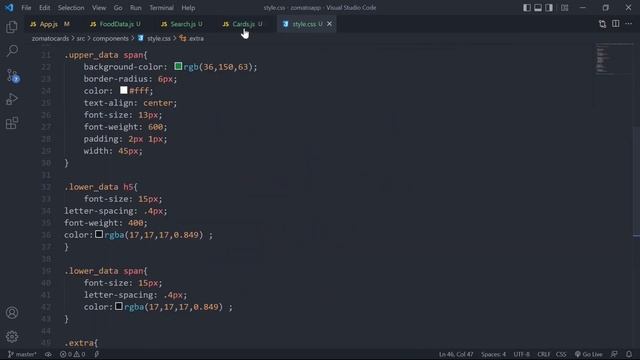Switch to the App.js tab
The width and height of the screenshot is (640, 360).
coord(50,24)
